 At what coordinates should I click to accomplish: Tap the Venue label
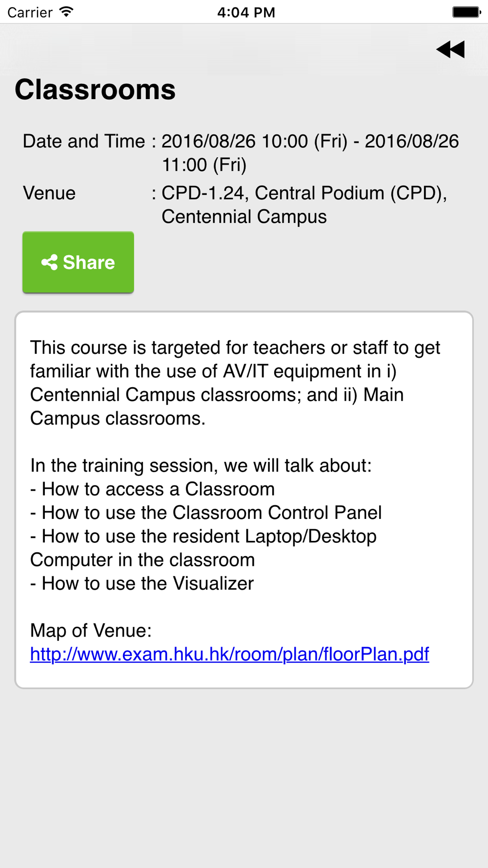pos(49,193)
